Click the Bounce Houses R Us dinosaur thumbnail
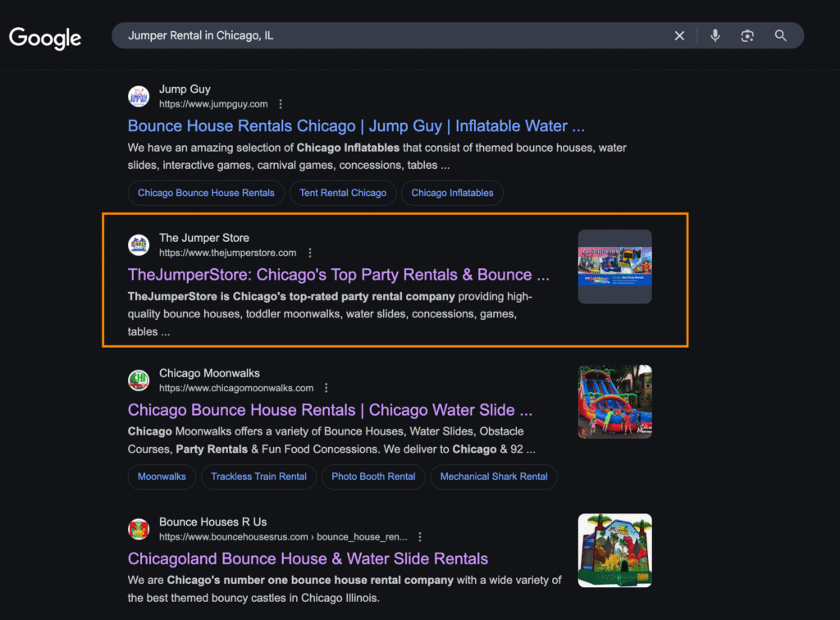The height and width of the screenshot is (620, 840). [615, 550]
